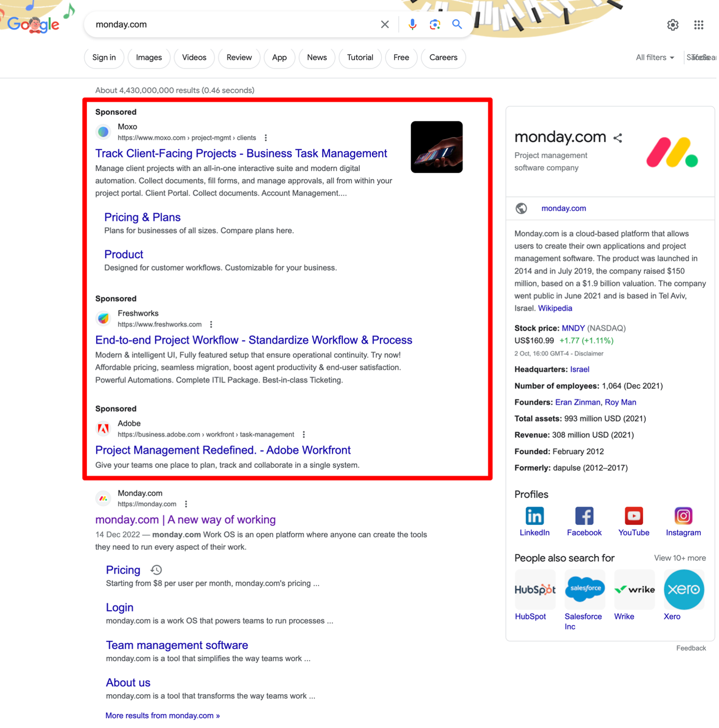This screenshot has width=719, height=728.
Task: Open monday.com Login sitelink
Action: 120,608
